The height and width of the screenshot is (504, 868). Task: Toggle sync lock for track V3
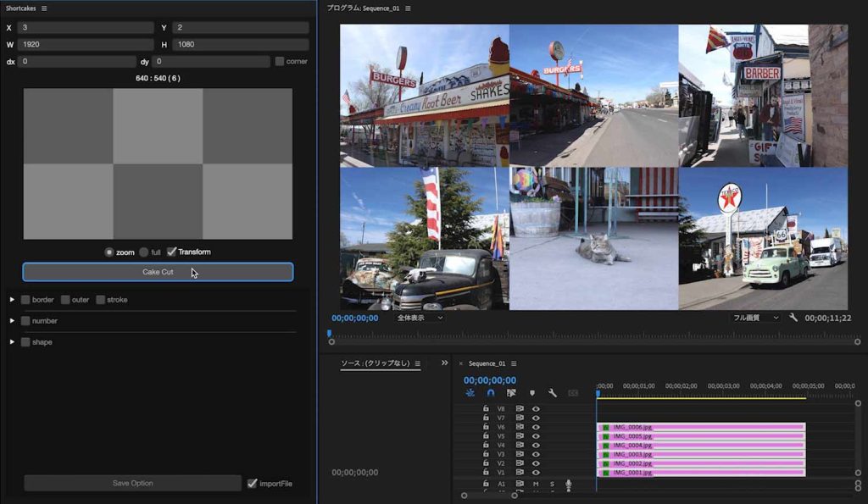[x=520, y=454]
